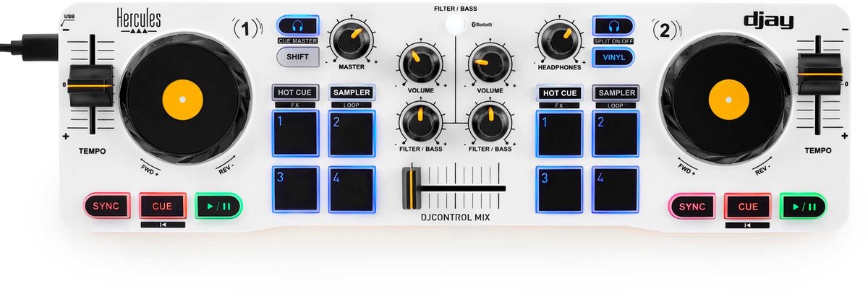Hold the SHIFT button

click(297, 56)
